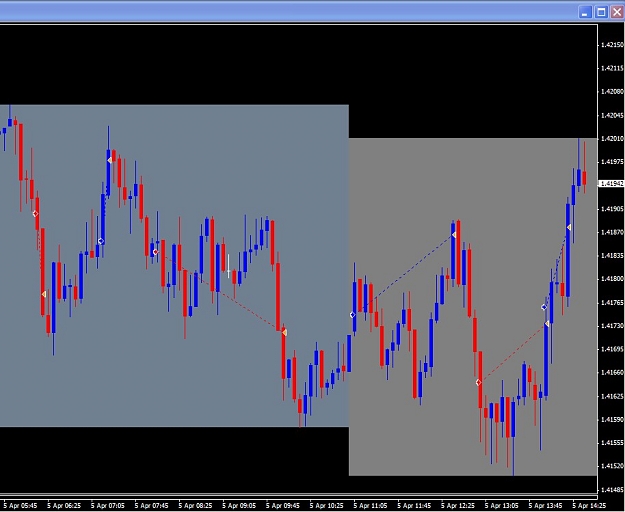Click time label 5 Apr 13:05
Image resolution: width=625 pixels, height=512 pixels.
click(502, 506)
